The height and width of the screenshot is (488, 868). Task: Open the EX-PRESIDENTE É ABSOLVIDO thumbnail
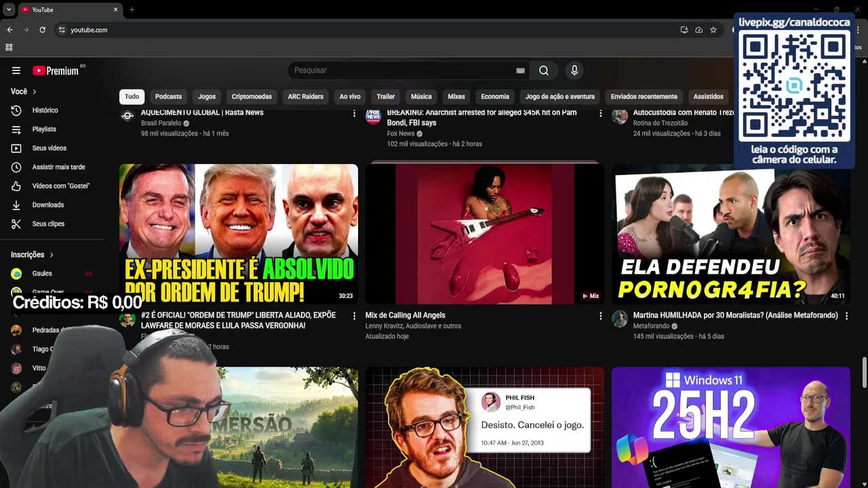[x=239, y=234]
